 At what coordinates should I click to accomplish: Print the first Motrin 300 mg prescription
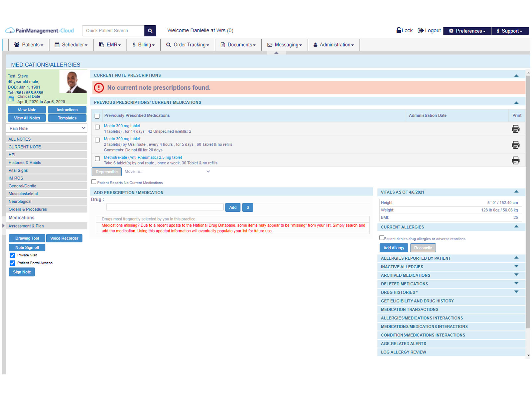(x=515, y=129)
